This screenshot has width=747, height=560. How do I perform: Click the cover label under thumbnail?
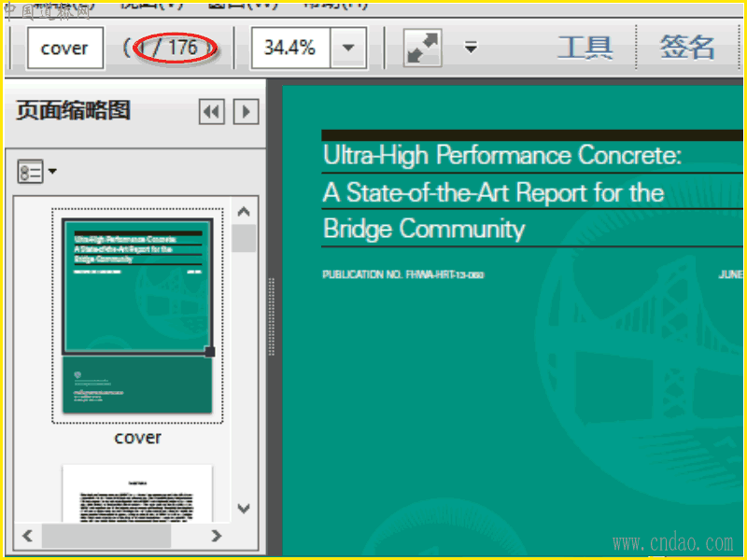[x=137, y=437]
